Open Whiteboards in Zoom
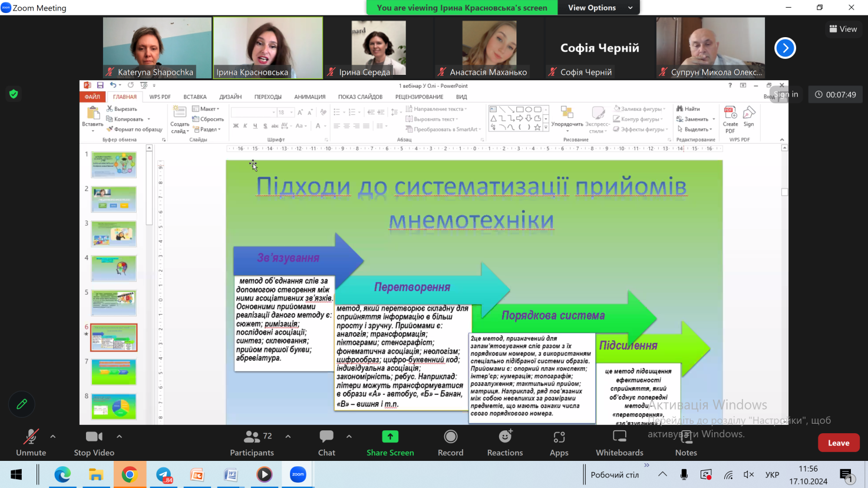The width and height of the screenshot is (868, 488). tap(619, 443)
